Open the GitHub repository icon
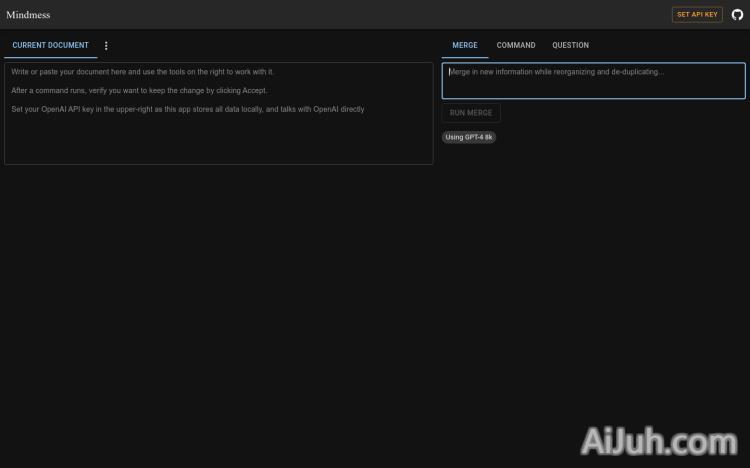 click(738, 15)
